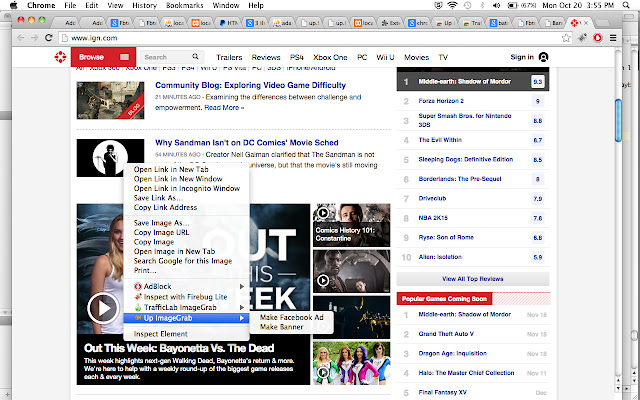The height and width of the screenshot is (400, 640).
Task: Choose Save Image As...
Action: point(161,223)
